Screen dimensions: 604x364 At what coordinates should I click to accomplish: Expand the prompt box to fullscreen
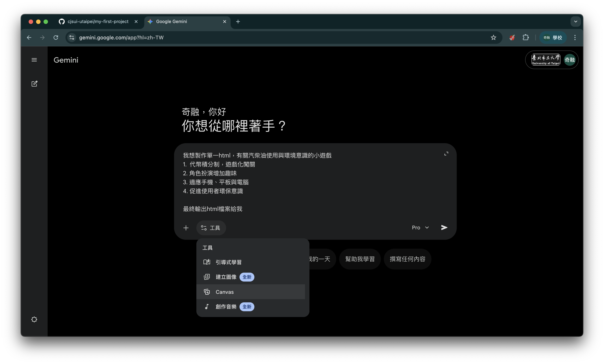coord(446,154)
